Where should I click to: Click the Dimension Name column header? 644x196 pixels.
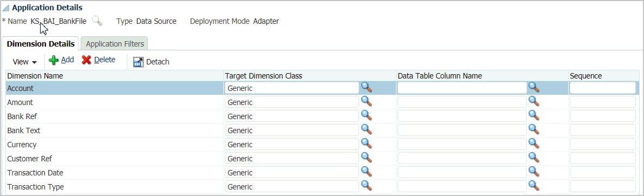(115, 76)
